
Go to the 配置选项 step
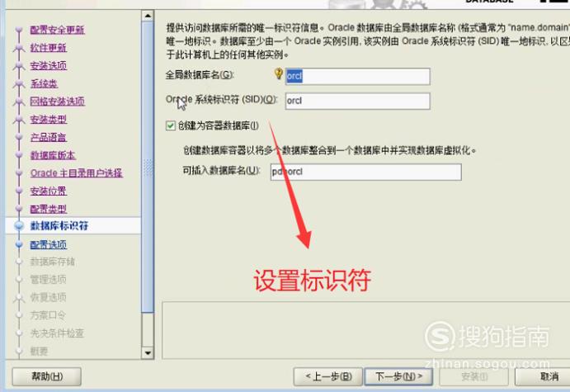point(49,244)
